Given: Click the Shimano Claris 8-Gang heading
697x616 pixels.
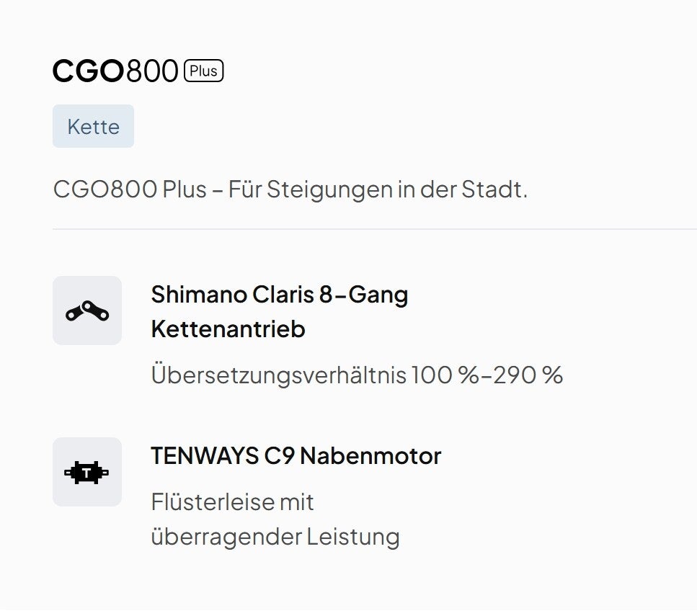Looking at the screenshot, I should pyautogui.click(x=279, y=295).
